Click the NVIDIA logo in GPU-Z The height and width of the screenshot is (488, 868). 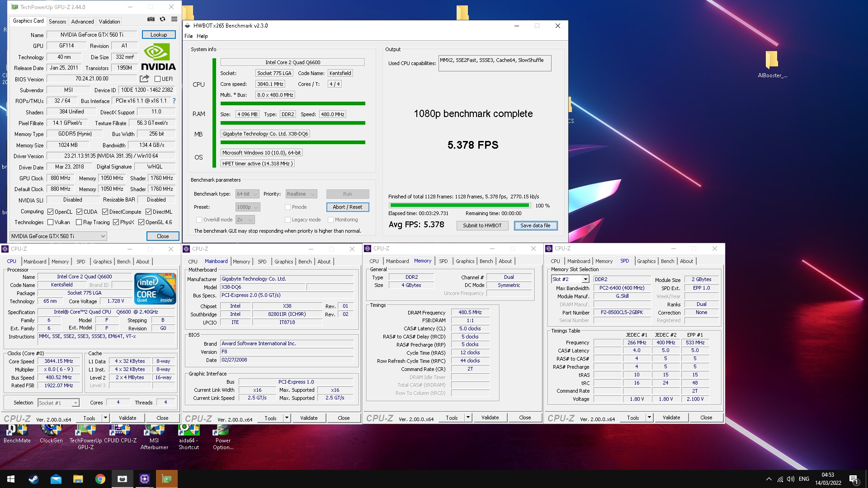(158, 56)
